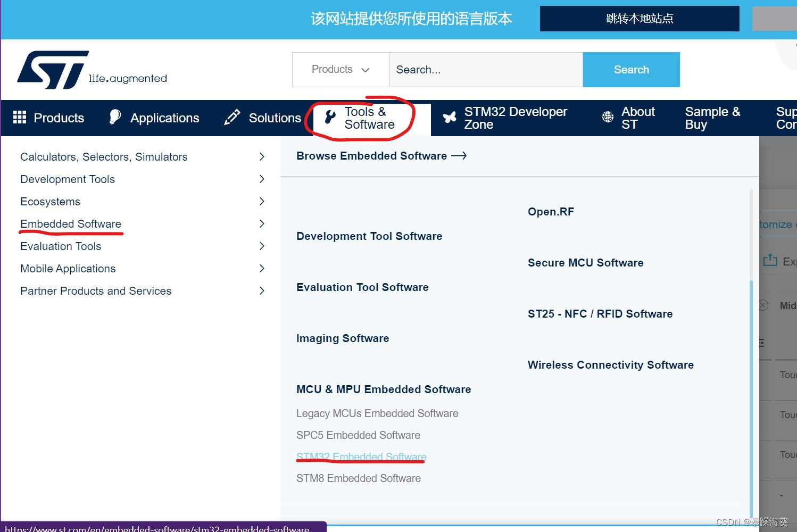Click the Tools & Software wrench icon
This screenshot has height=532, width=797.
click(330, 117)
